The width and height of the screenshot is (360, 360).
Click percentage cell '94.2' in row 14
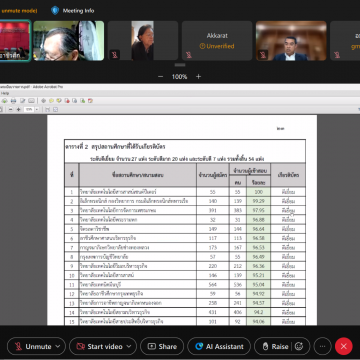(258, 312)
